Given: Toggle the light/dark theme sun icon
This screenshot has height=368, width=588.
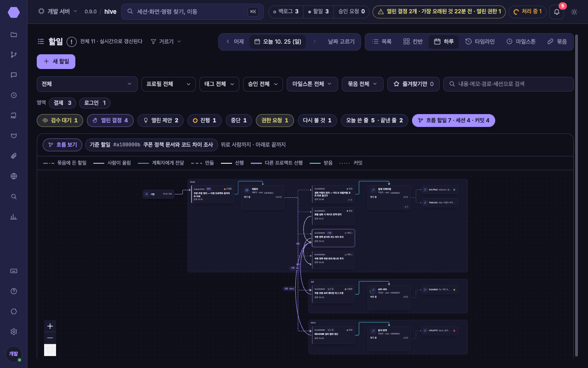Looking at the screenshot, I should [x=574, y=12].
